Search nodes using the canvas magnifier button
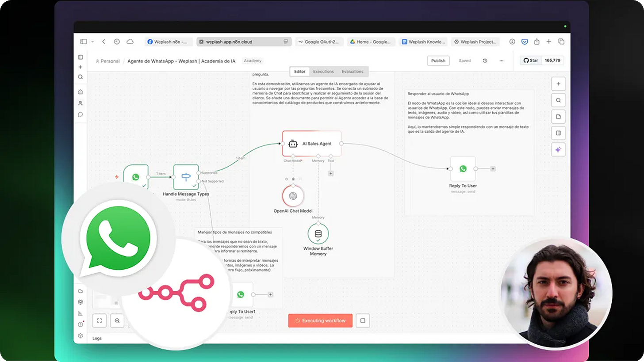 pyautogui.click(x=558, y=100)
